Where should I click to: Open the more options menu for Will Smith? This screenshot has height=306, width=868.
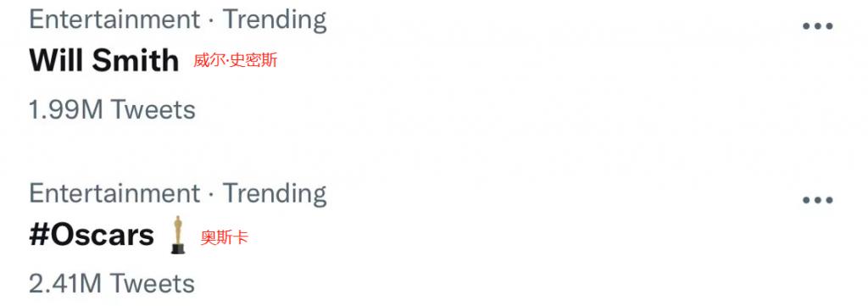pos(818,26)
